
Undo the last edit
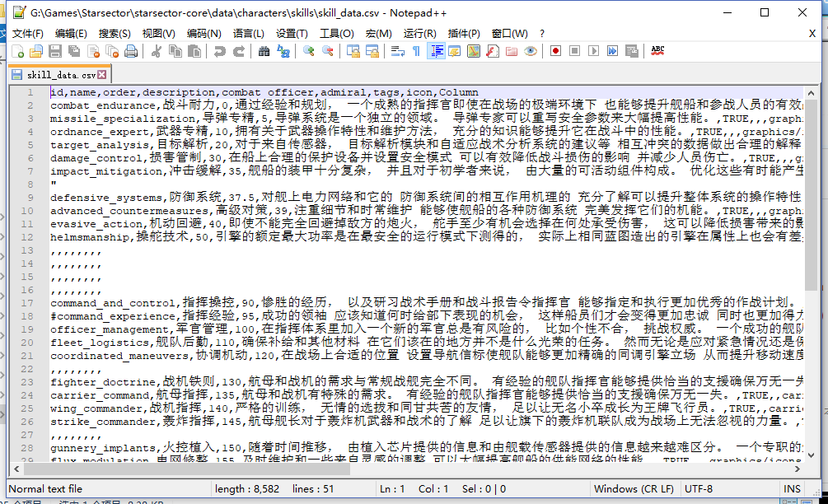220,50
